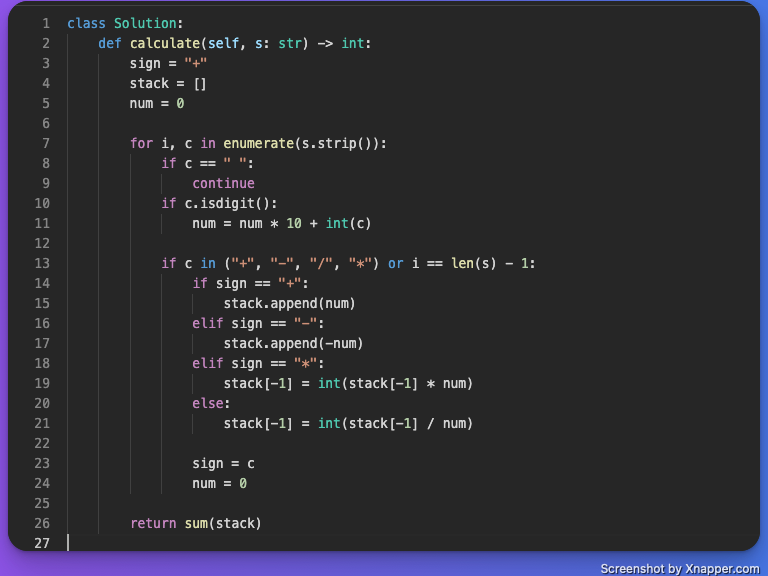Screen dimensions: 768x576
Task: Click the sign variable on line 3
Action: [x=145, y=64]
